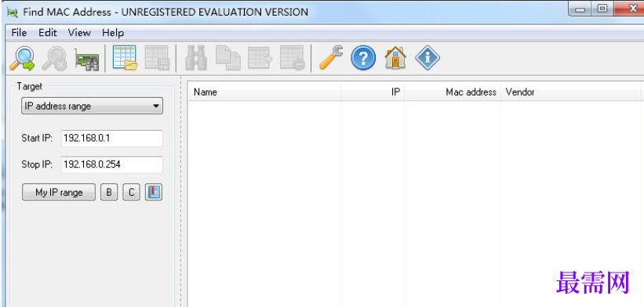Start the MAC address search
The width and height of the screenshot is (644, 307).
point(22,58)
